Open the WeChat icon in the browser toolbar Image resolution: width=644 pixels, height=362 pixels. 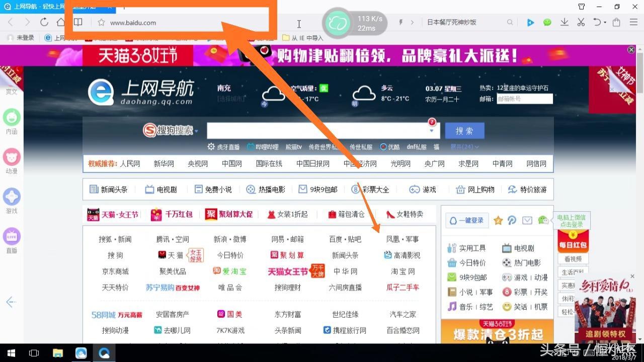tap(547, 22)
